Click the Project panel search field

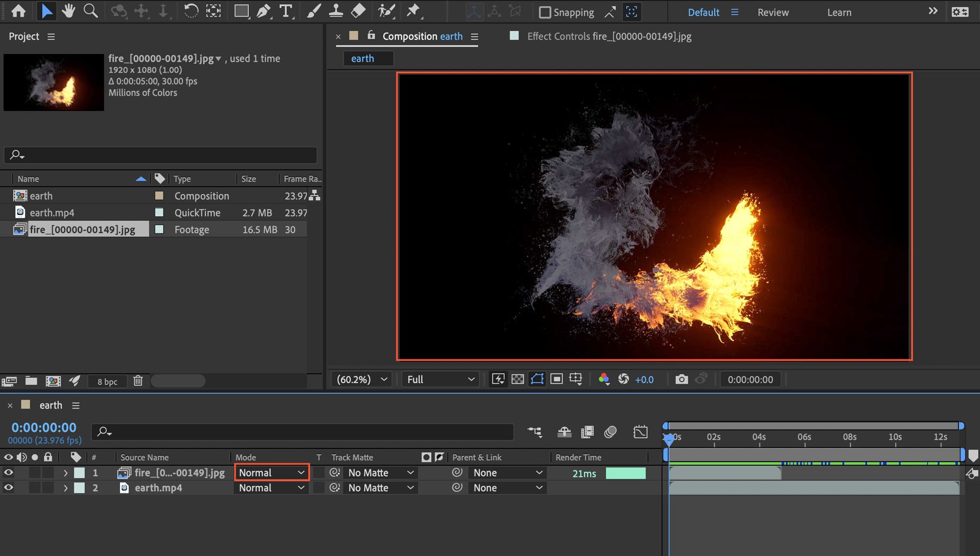(x=160, y=155)
